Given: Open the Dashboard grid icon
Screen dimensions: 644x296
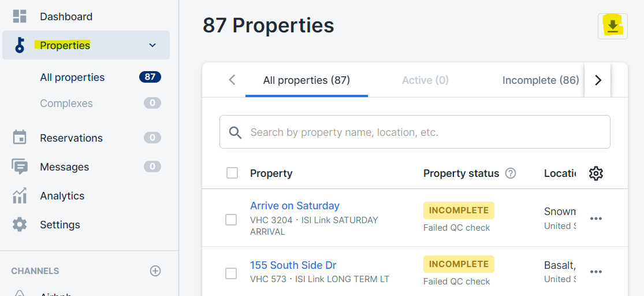Looking at the screenshot, I should (x=19, y=16).
